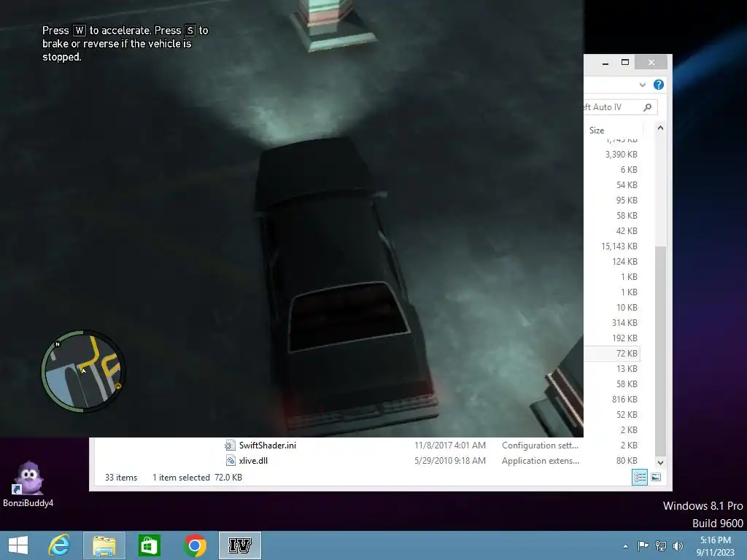
Task: Click the SwiftShader.ini file icon
Action: (x=230, y=446)
